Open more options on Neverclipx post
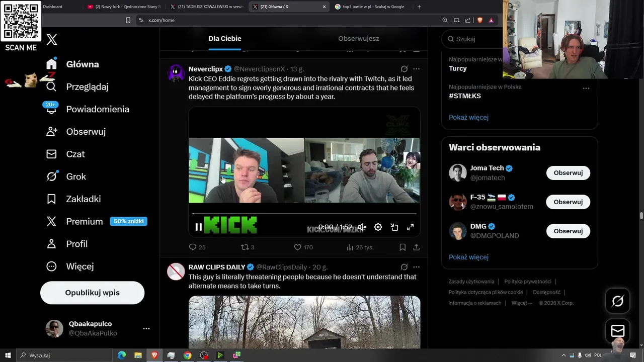644x362 pixels. 416,69
